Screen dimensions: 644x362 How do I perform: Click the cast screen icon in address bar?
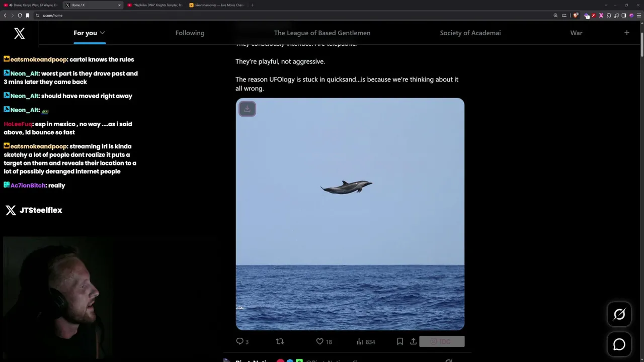(564, 16)
